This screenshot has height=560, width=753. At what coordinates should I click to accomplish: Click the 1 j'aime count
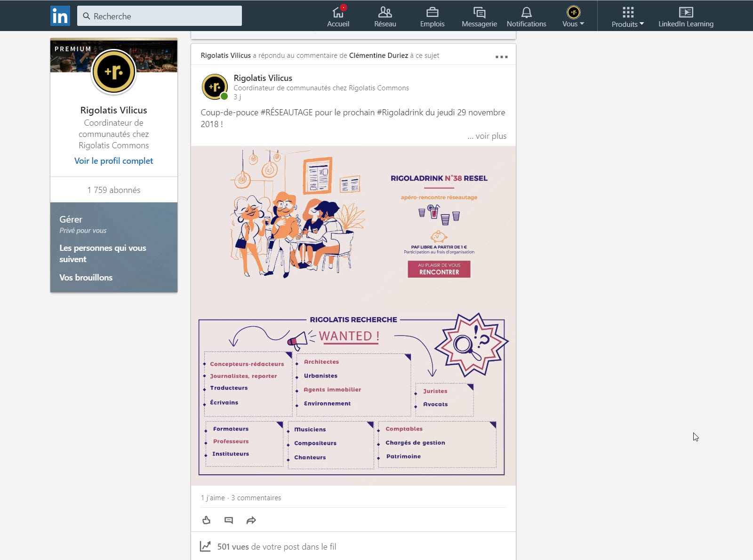(x=213, y=498)
